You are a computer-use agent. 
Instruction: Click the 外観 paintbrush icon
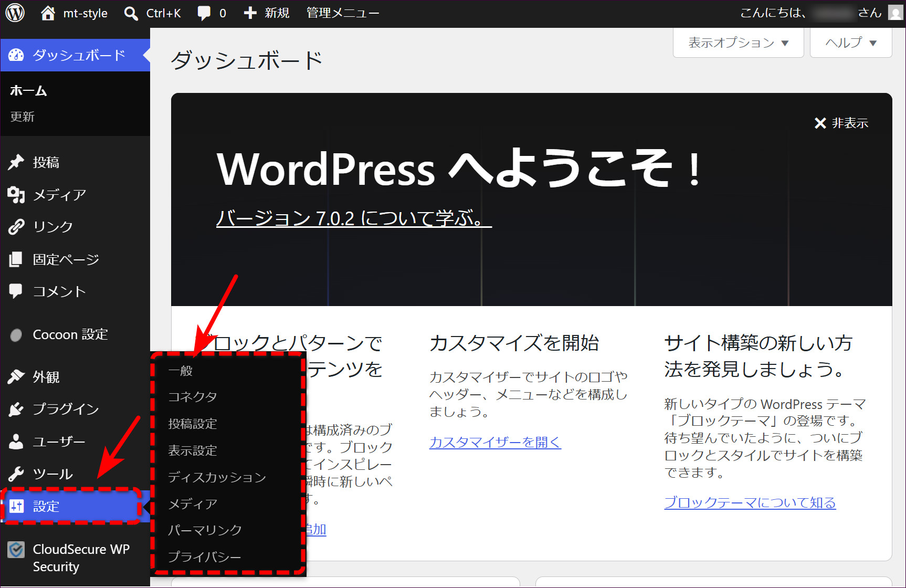tap(16, 377)
